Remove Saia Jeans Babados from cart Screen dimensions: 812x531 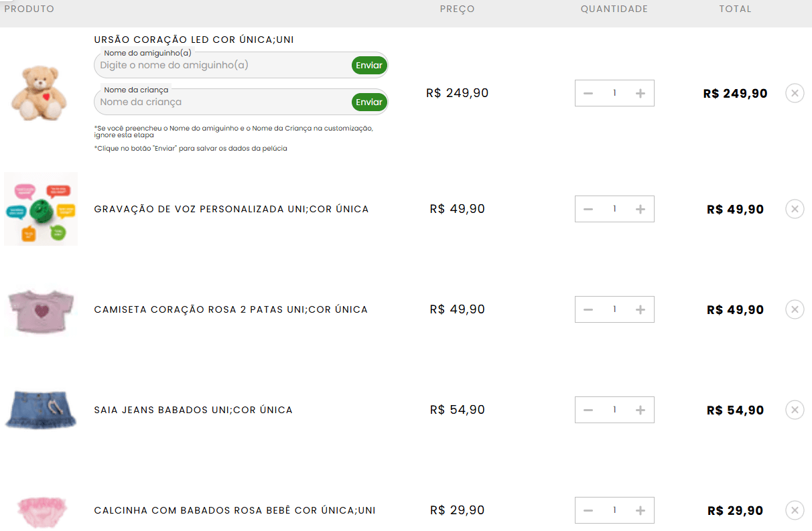pos(795,410)
